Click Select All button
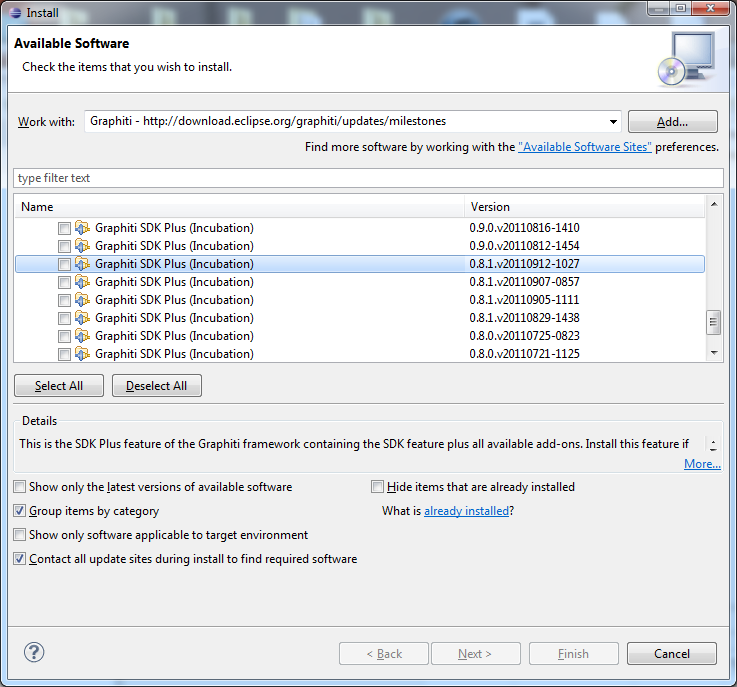 (59, 386)
